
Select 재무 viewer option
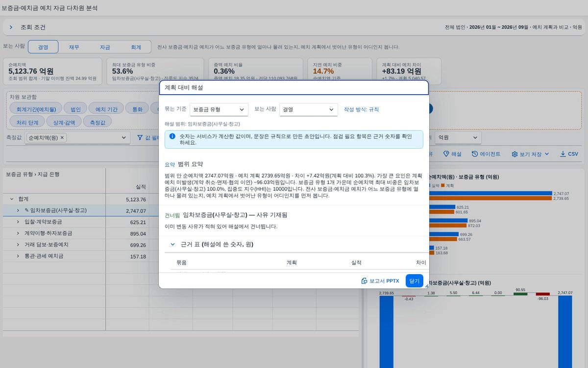[74, 47]
